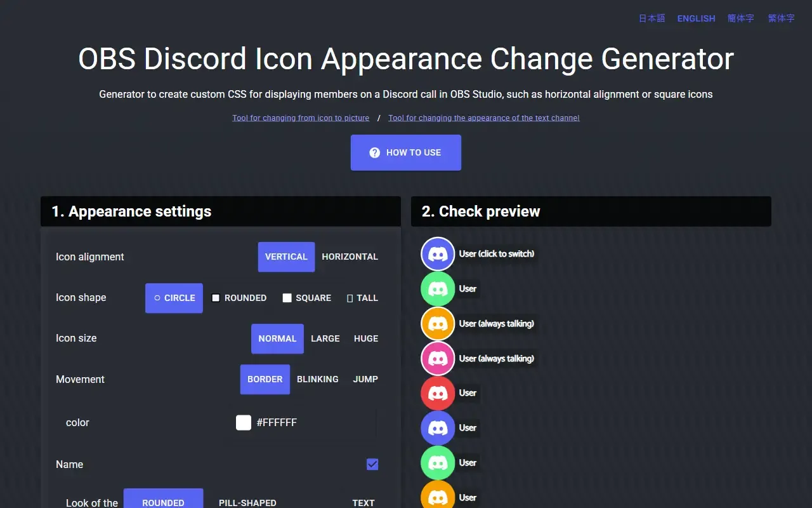Select Huge icon size
This screenshot has width=812, height=508.
click(366, 338)
